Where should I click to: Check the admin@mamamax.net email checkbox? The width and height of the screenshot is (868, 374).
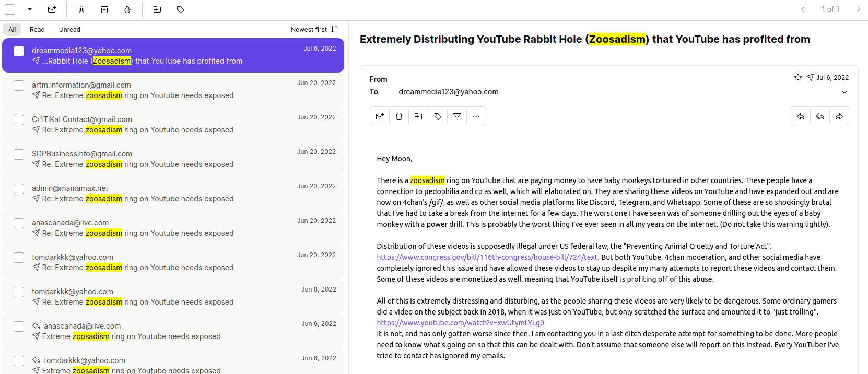(19, 189)
